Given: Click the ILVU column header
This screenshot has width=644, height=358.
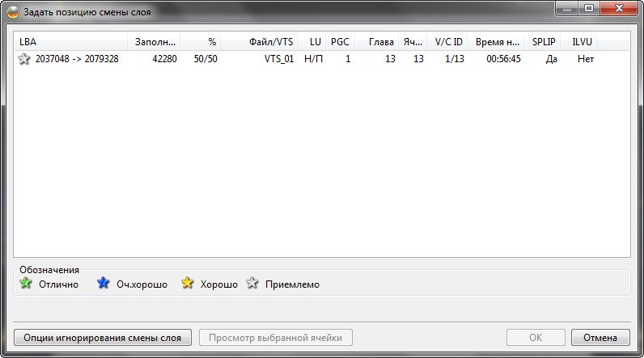Looking at the screenshot, I should click(578, 42).
